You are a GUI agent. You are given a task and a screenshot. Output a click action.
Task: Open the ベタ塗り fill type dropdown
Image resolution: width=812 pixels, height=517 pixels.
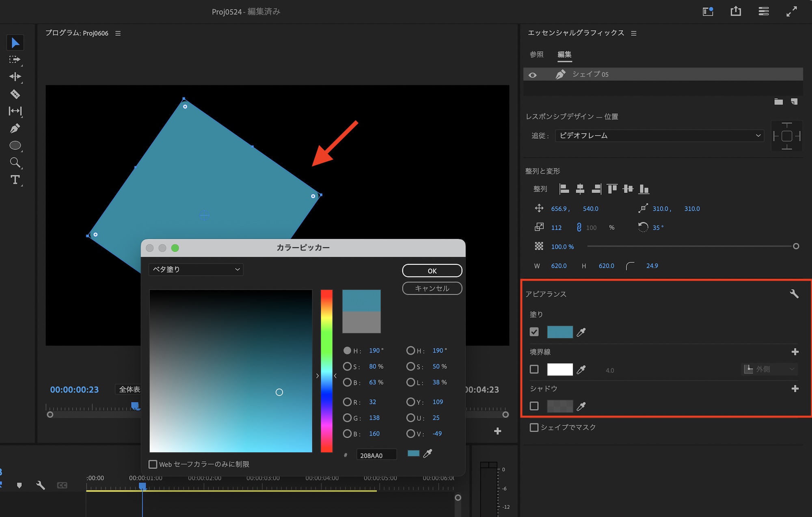(x=196, y=269)
